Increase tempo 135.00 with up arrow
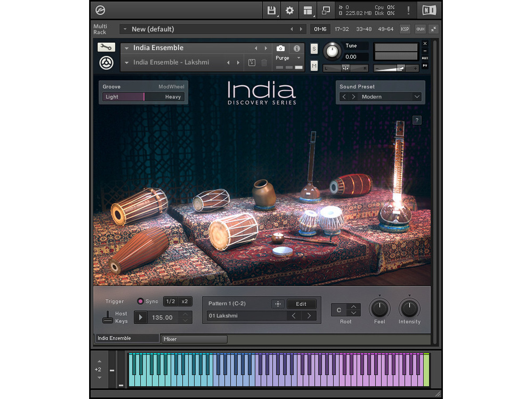 coord(185,314)
